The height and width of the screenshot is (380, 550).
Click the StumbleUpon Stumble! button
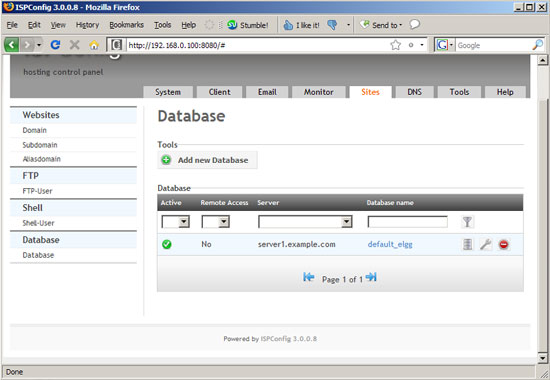pyautogui.click(x=248, y=25)
